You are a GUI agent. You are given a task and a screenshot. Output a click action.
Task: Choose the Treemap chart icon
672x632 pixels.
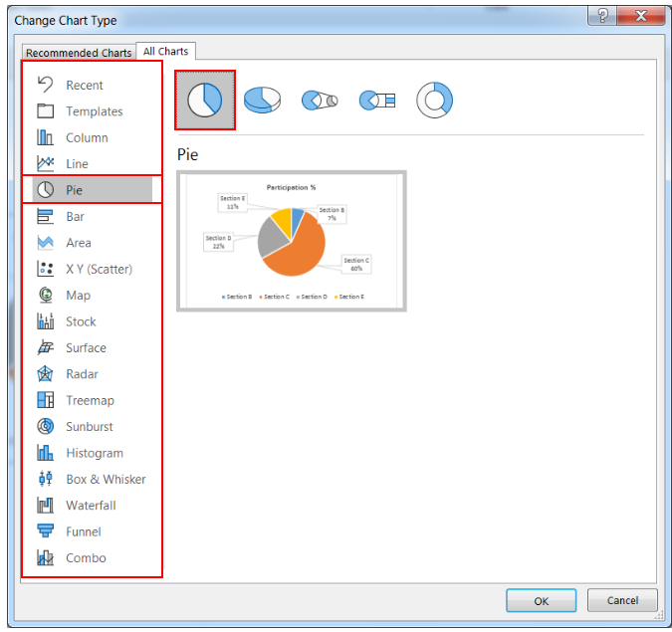(45, 400)
